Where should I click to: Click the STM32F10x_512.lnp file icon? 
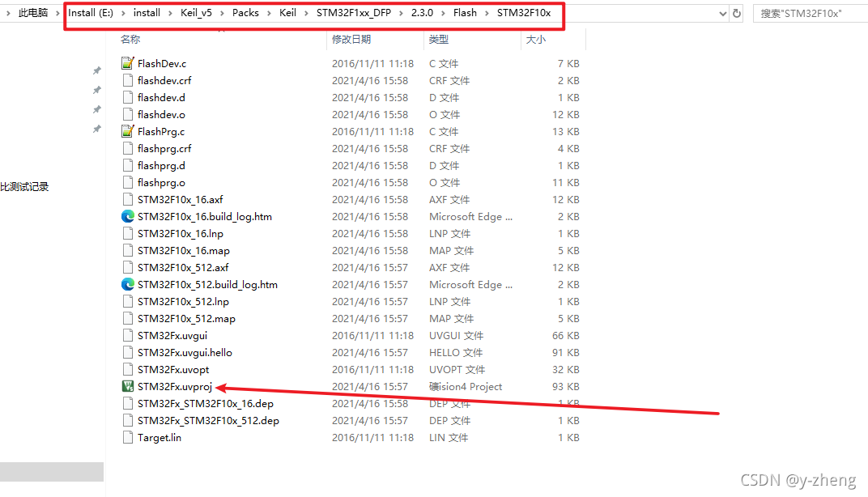[128, 302]
